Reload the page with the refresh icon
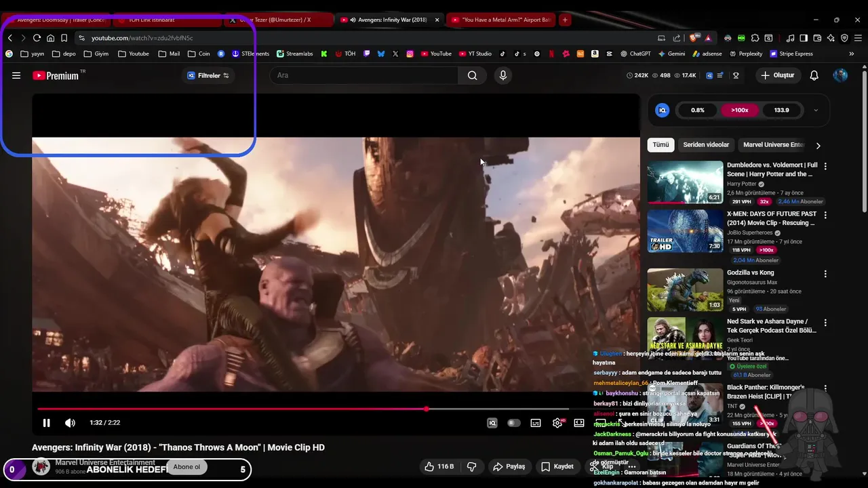This screenshot has width=868, height=488. (37, 38)
